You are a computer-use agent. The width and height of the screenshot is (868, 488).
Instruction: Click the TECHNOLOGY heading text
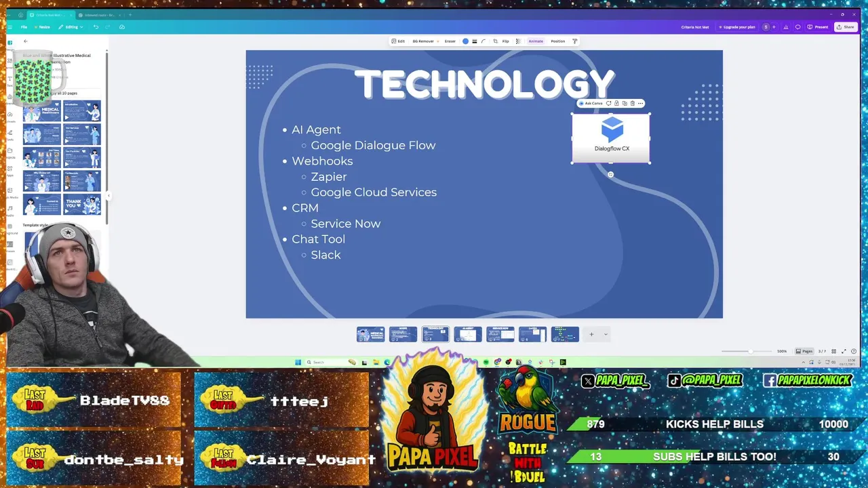pyautogui.click(x=484, y=85)
